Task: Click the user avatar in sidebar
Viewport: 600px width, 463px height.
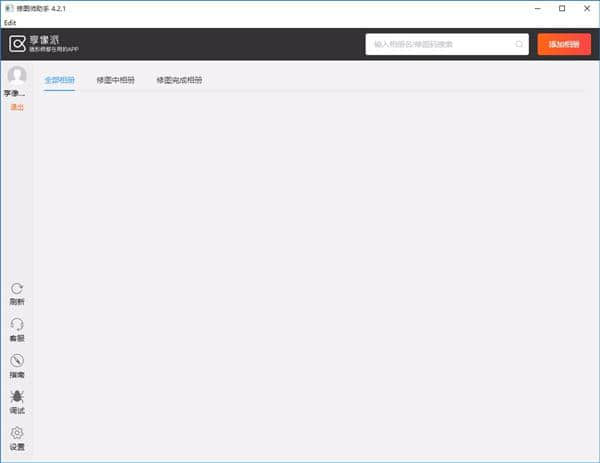Action: pos(17,75)
